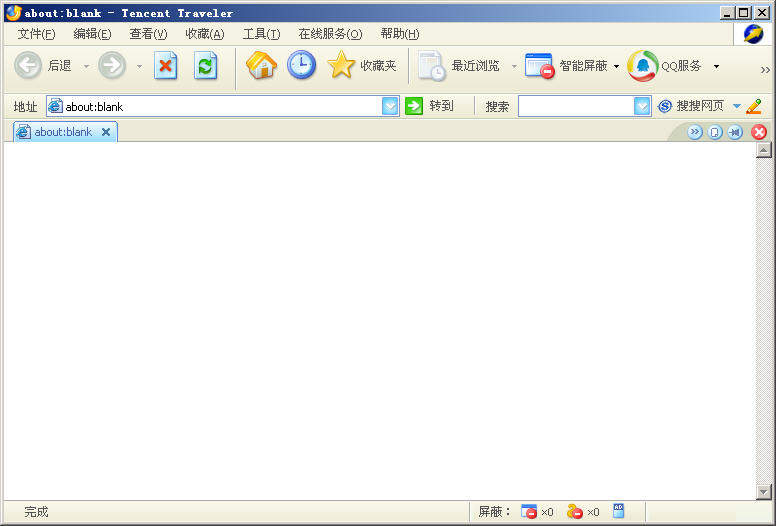
Task: Open the search engine selection dropdown arrow
Action: (x=736, y=106)
